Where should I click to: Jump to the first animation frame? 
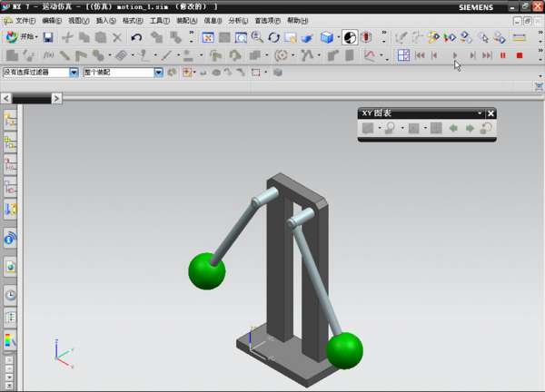[420, 55]
